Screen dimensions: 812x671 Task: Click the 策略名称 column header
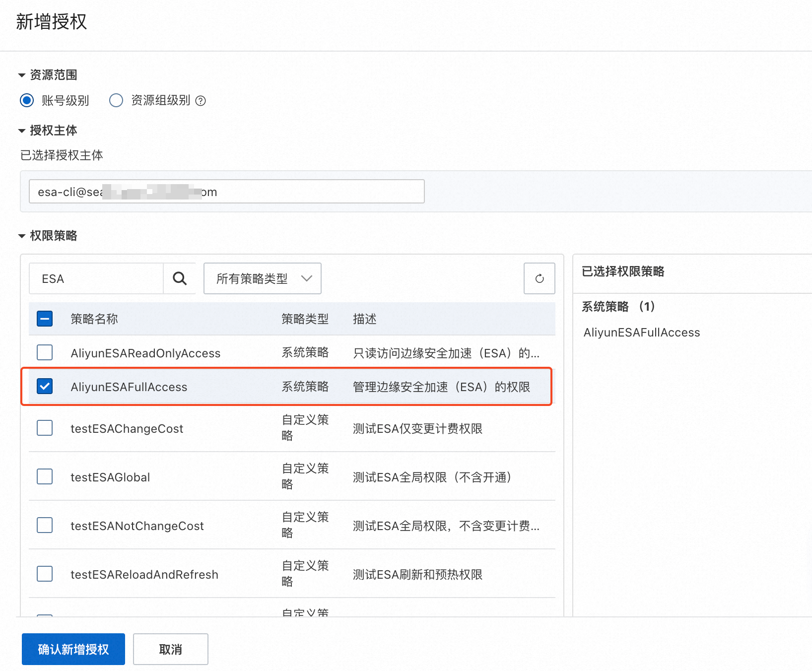[x=94, y=319]
